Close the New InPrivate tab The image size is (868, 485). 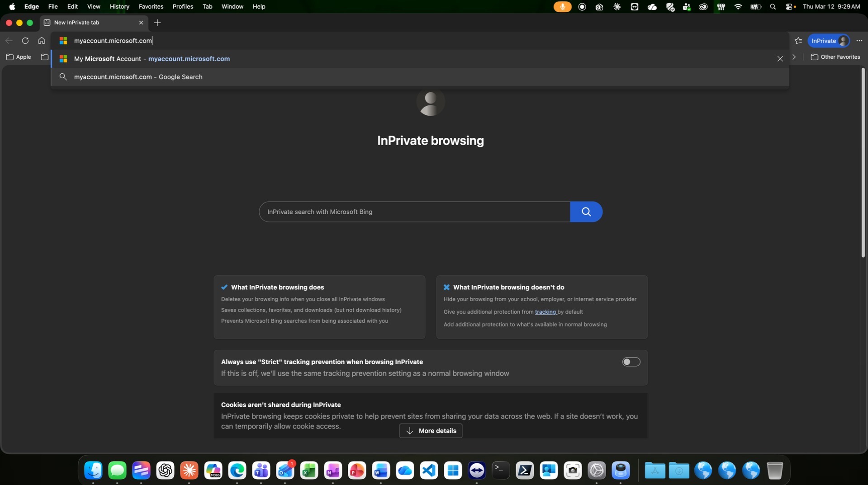tap(141, 23)
